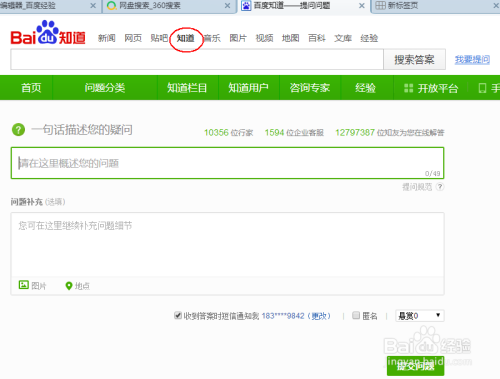Select 知道 in the top navigation

click(186, 38)
